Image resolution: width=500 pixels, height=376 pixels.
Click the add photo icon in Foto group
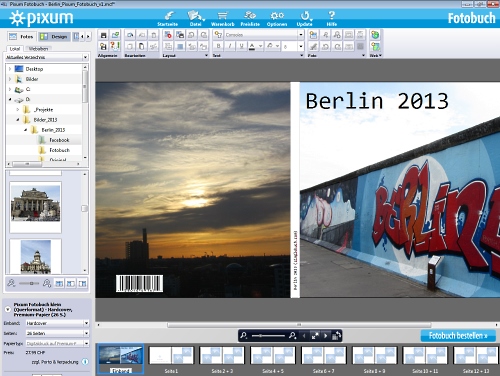pos(313,35)
